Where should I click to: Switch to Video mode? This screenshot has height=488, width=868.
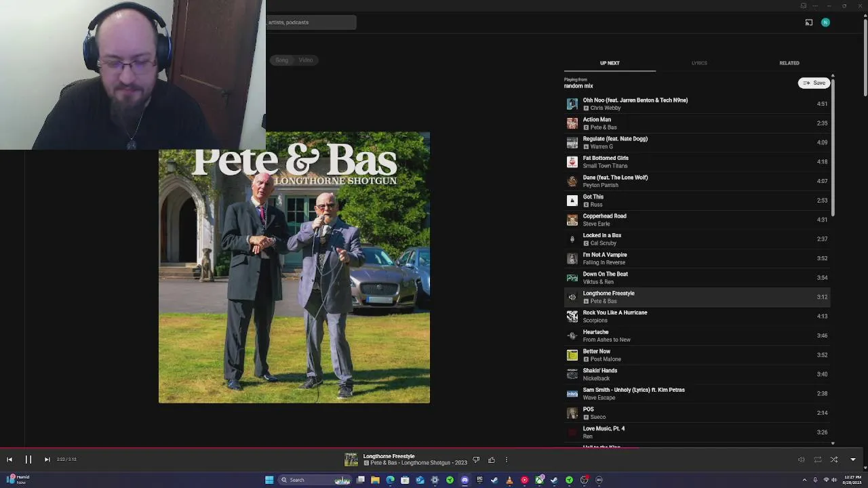[306, 60]
